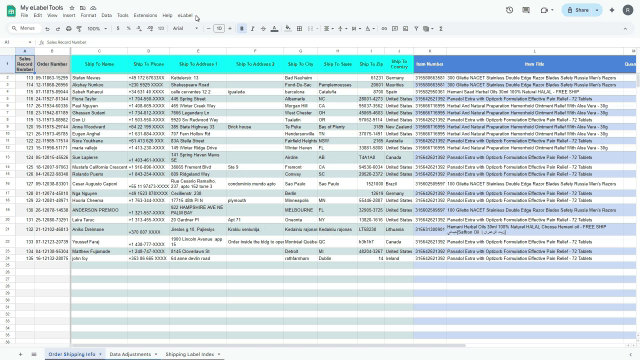Format as percent
Screen dimensions: 640x360
pyautogui.click(x=129, y=29)
